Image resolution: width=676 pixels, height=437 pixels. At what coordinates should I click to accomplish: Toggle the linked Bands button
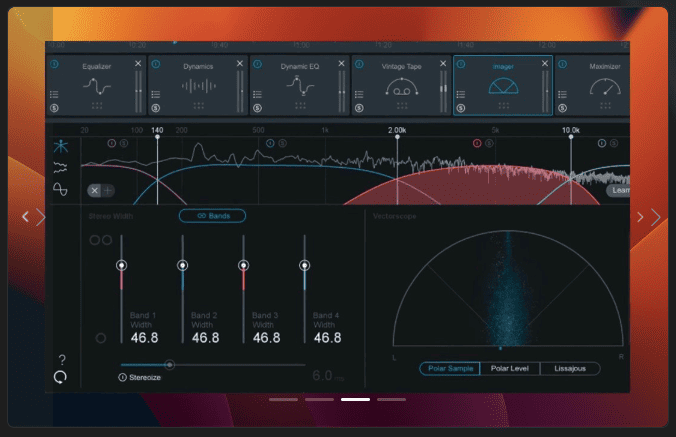coord(213,216)
